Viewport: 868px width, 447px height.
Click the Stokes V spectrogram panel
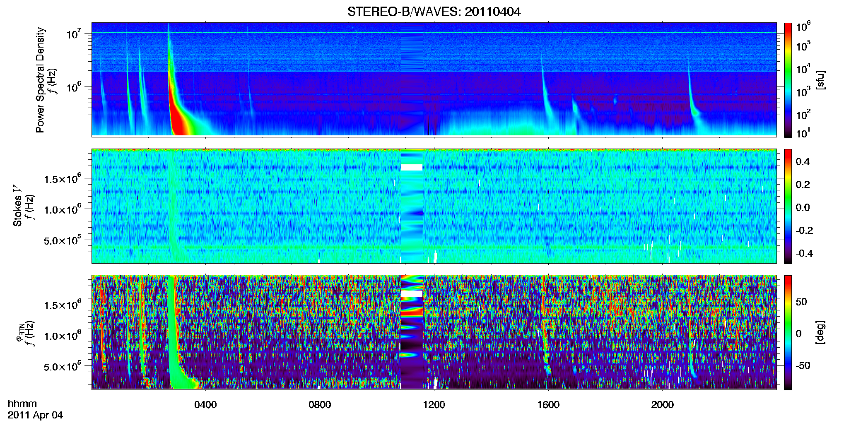(434, 206)
